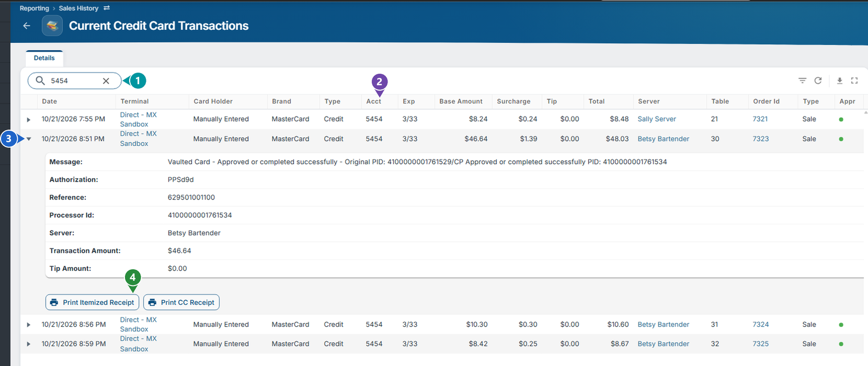Open Sally Server link
The image size is (868, 366).
click(x=657, y=119)
